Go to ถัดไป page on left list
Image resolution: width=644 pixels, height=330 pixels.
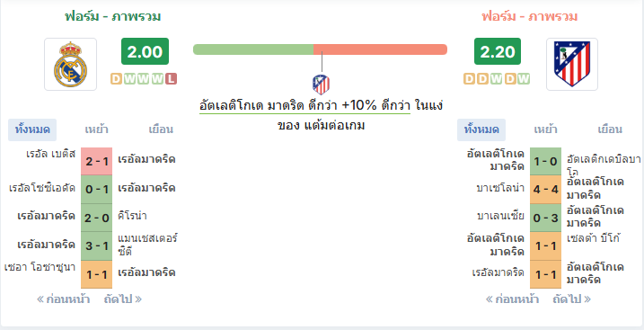123,299
